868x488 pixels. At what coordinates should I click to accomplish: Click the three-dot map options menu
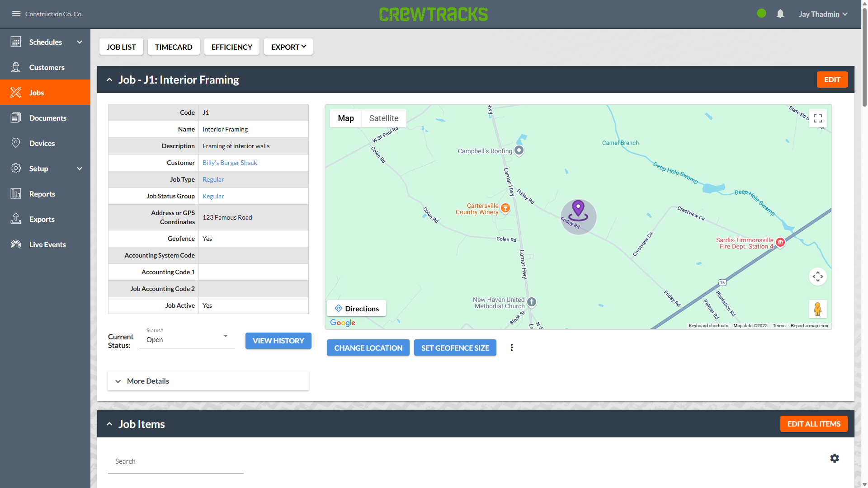tap(512, 347)
